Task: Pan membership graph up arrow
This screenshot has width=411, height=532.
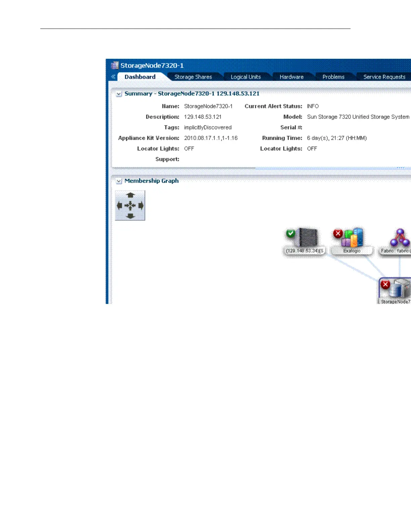Action: coord(130,195)
